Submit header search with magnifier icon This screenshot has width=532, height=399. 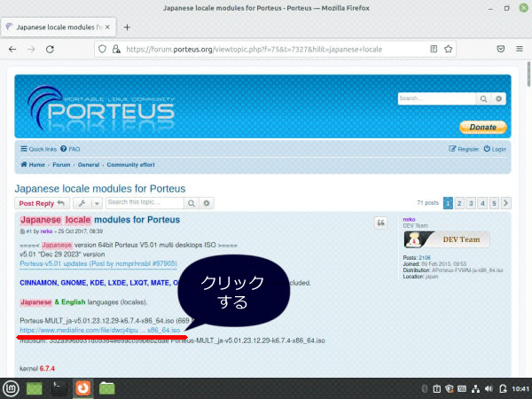click(483, 98)
